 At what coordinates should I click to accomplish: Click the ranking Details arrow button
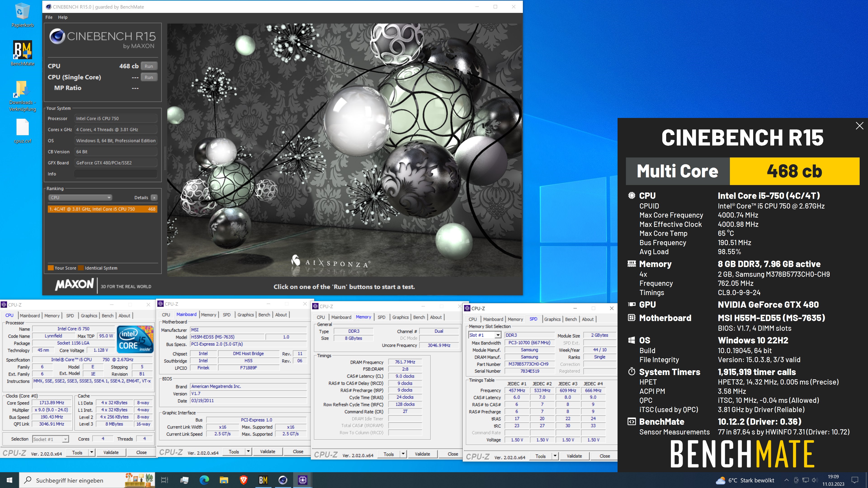pyautogui.click(x=154, y=198)
